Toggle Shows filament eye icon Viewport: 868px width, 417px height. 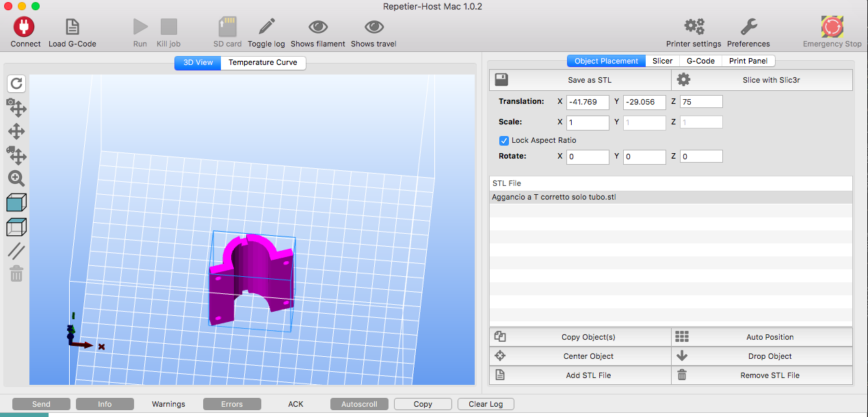pos(318,27)
